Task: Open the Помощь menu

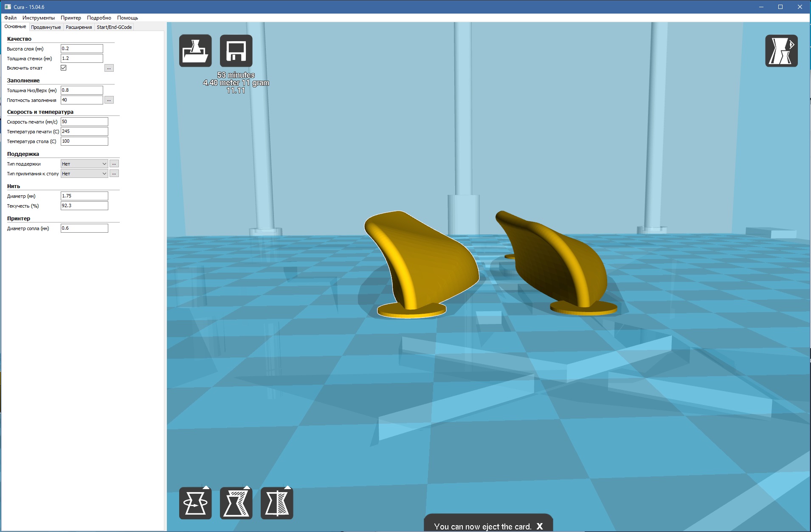Action: click(127, 18)
